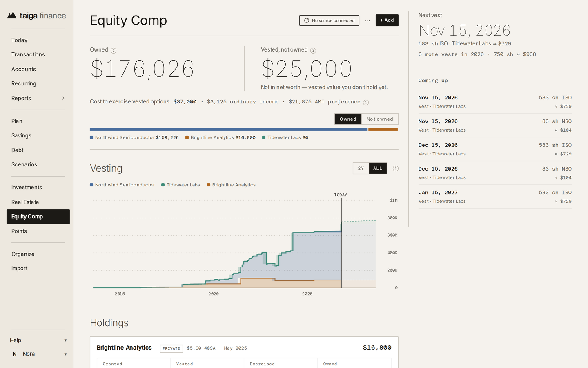The width and height of the screenshot is (588, 368).
Task: Click the $37,000 cost to exercise value
Action: pos(185,102)
